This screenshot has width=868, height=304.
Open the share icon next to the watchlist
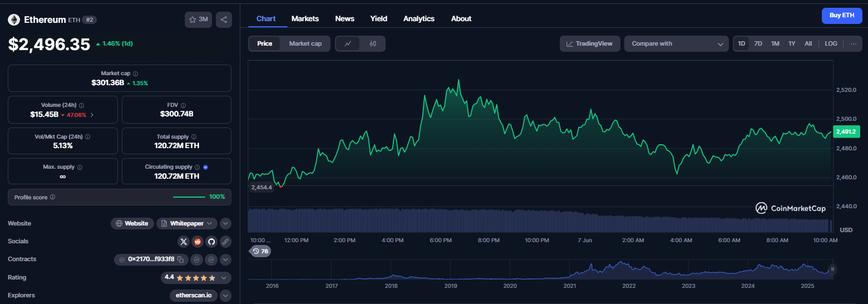[224, 19]
